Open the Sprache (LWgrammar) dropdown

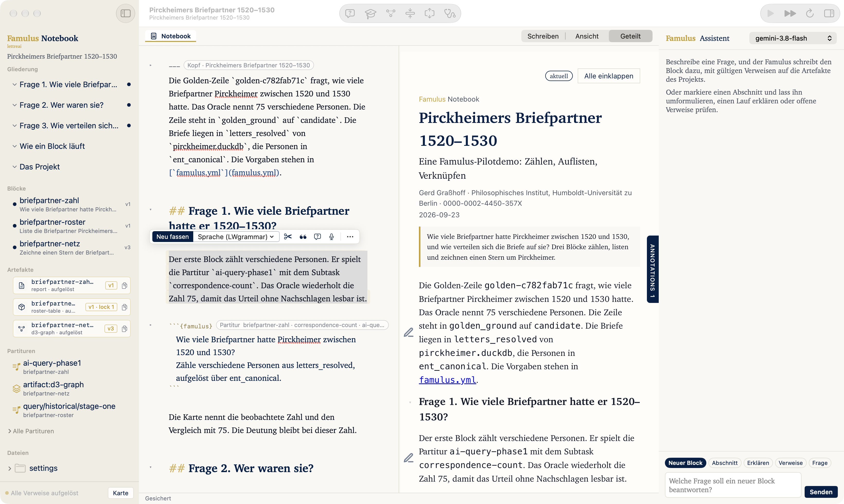(x=236, y=237)
